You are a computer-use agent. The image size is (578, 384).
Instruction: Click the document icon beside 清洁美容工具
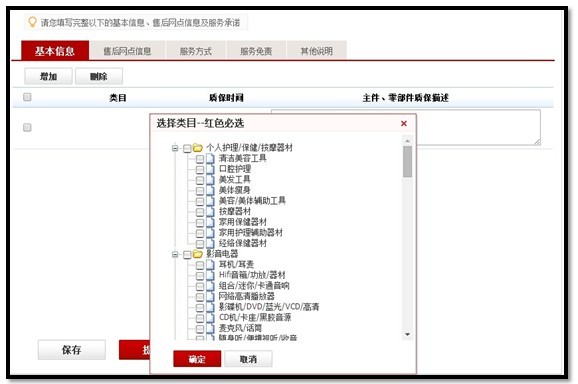(210, 158)
